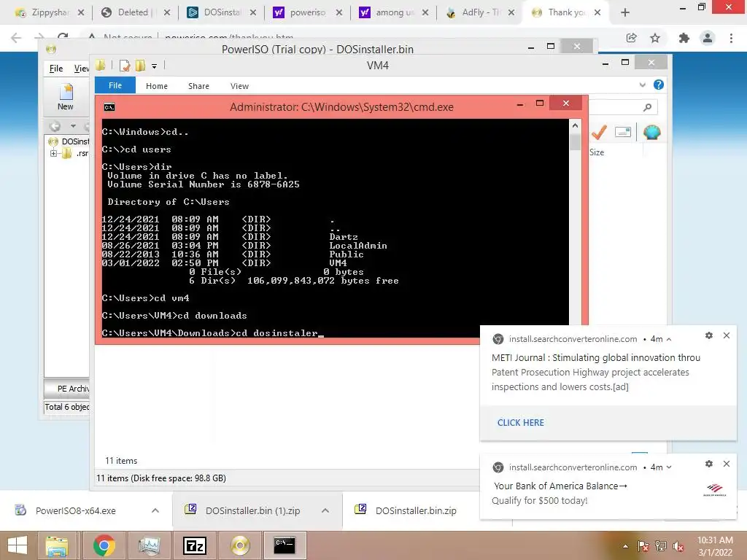The height and width of the screenshot is (560, 747).
Task: Bookmark this page with the star
Action: [x=655, y=38]
